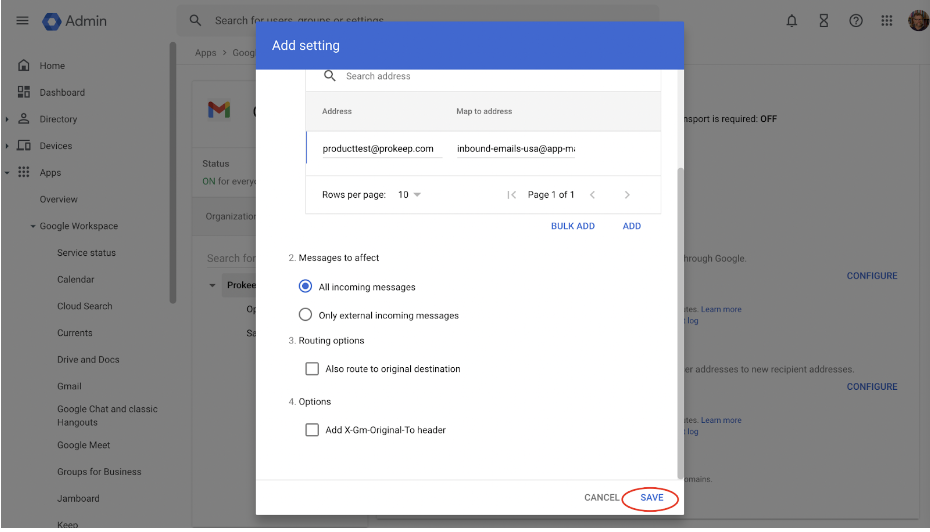Click the upper Learn more link
This screenshot has height=532, width=930.
[721, 309]
